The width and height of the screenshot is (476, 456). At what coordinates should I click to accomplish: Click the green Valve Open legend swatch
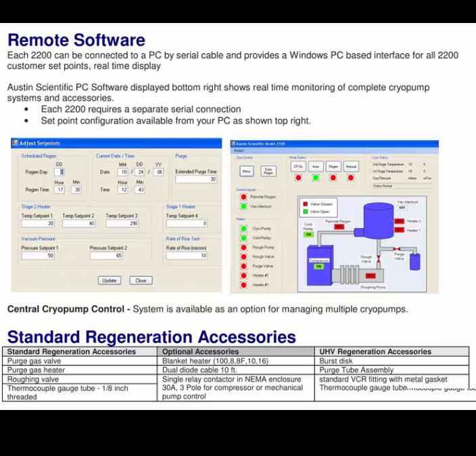[x=306, y=212]
